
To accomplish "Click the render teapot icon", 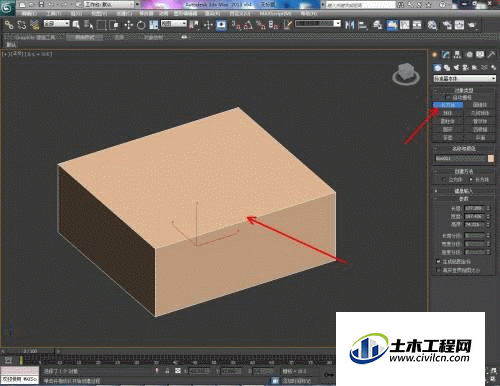I will (472, 25).
